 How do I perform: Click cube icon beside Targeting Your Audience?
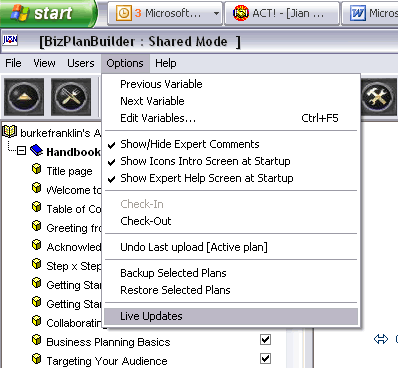click(37, 359)
